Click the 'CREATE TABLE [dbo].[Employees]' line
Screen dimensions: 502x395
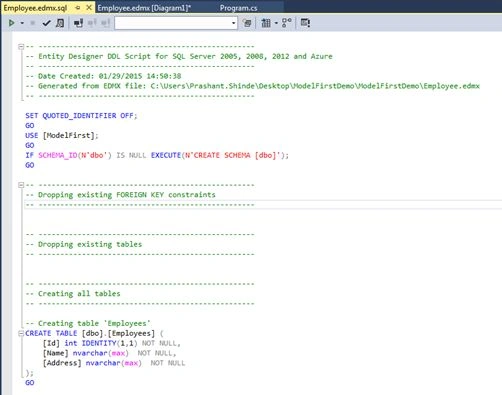pyautogui.click(x=94, y=333)
